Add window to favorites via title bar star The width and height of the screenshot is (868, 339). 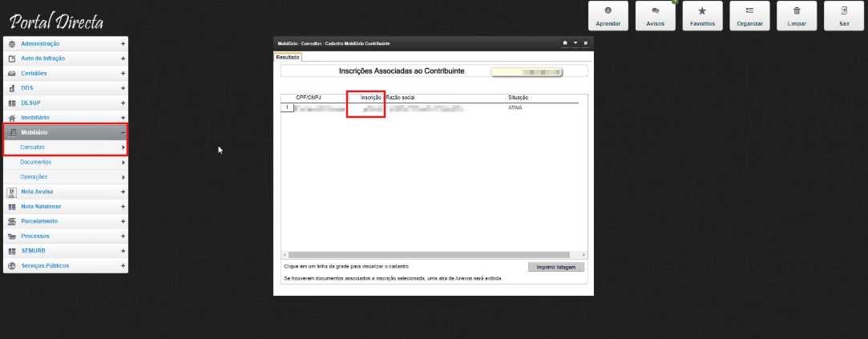565,43
